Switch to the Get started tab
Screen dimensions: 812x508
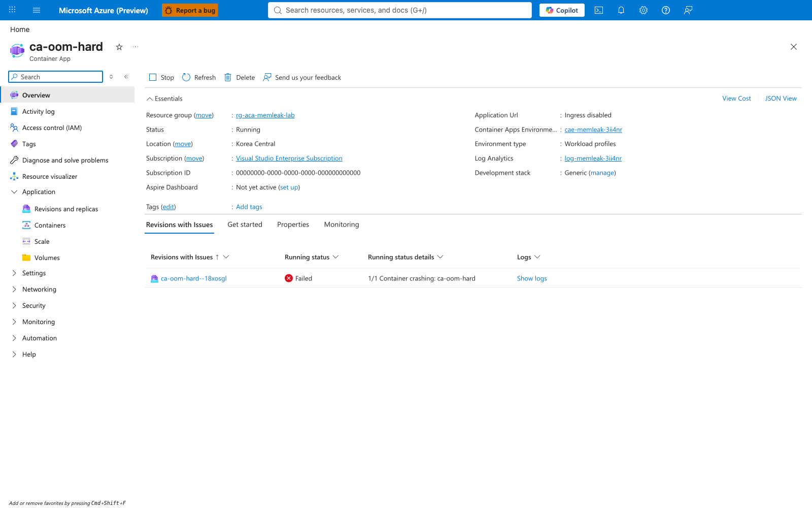[245, 225]
